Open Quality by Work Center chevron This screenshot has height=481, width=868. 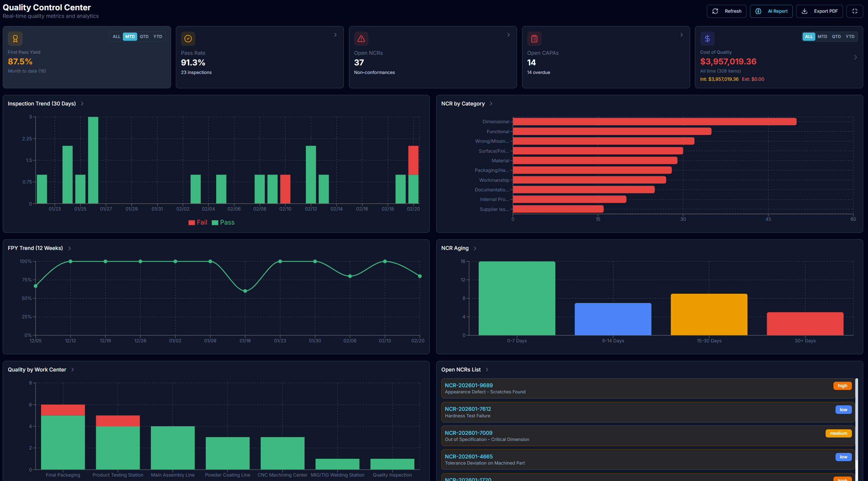click(x=73, y=370)
